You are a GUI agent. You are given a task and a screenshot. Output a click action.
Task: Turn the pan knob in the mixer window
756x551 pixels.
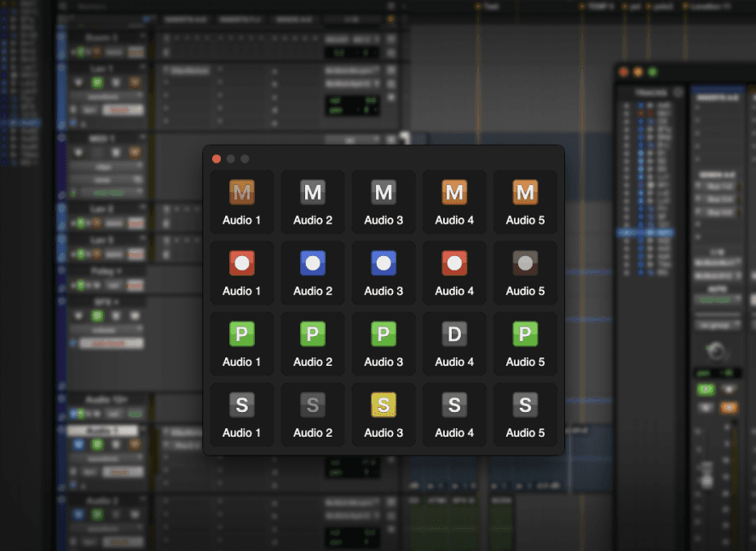pos(716,351)
